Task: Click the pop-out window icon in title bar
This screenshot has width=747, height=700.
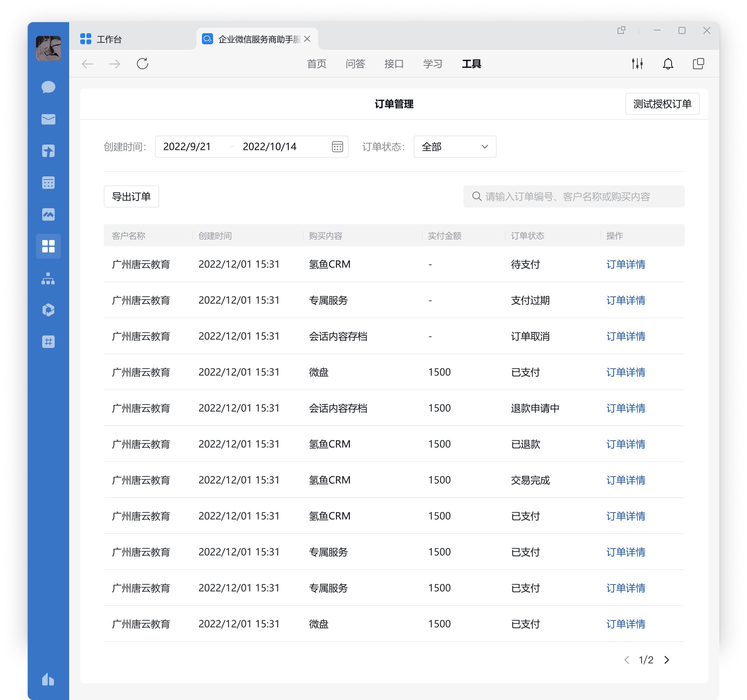Action: tap(621, 30)
